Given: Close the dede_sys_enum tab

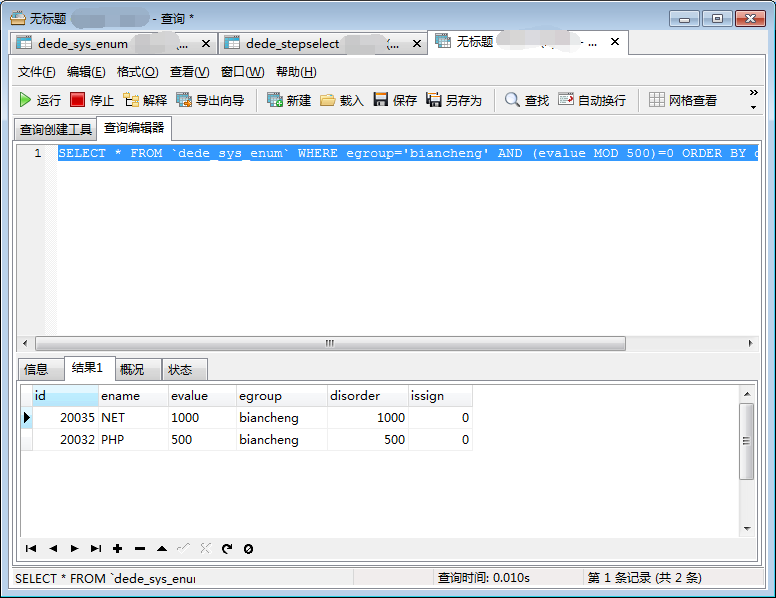Looking at the screenshot, I should click(206, 43).
